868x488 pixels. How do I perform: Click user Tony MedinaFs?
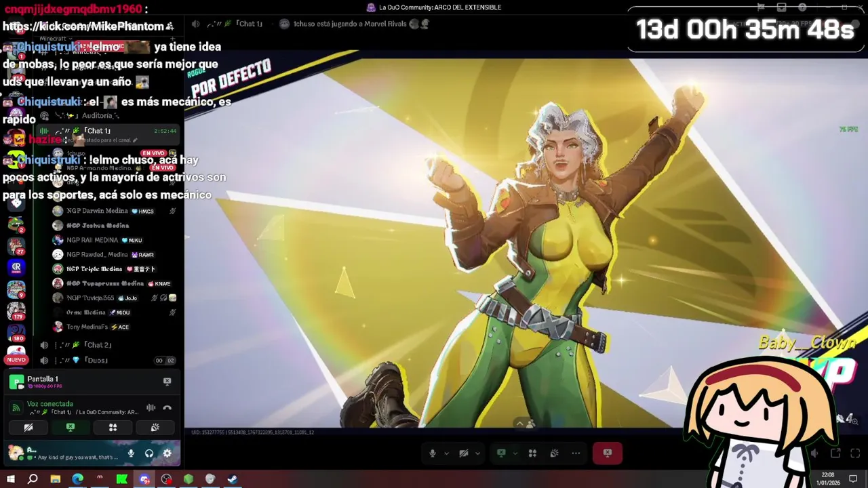114,327
